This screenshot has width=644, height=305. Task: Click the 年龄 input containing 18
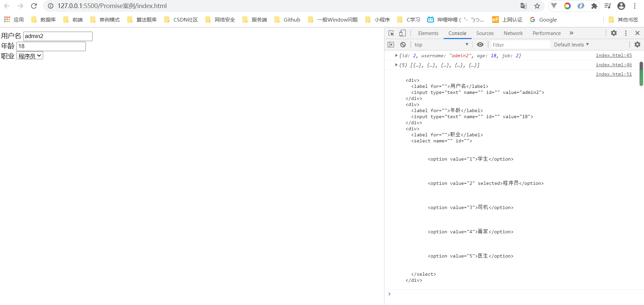pos(51,46)
